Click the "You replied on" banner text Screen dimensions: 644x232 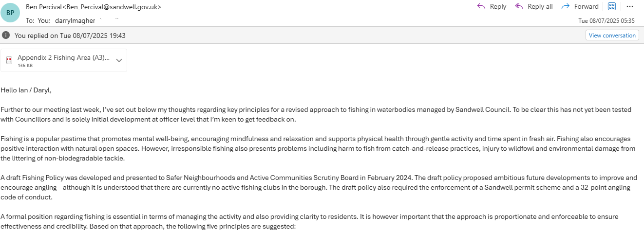pos(70,36)
